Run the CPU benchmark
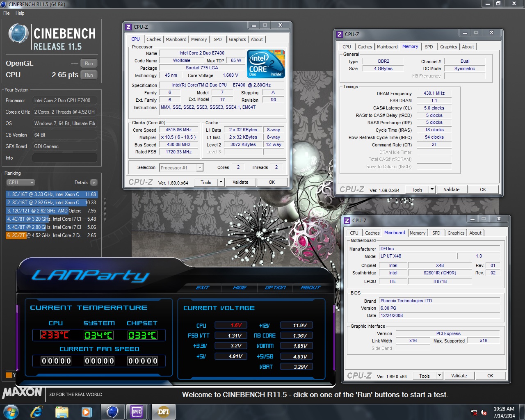The height and width of the screenshot is (420, 525). [89, 75]
